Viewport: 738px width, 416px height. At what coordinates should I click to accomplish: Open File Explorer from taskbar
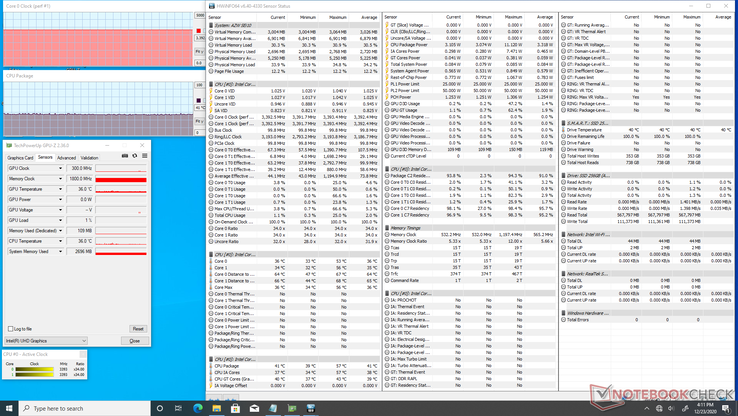pyautogui.click(x=217, y=408)
